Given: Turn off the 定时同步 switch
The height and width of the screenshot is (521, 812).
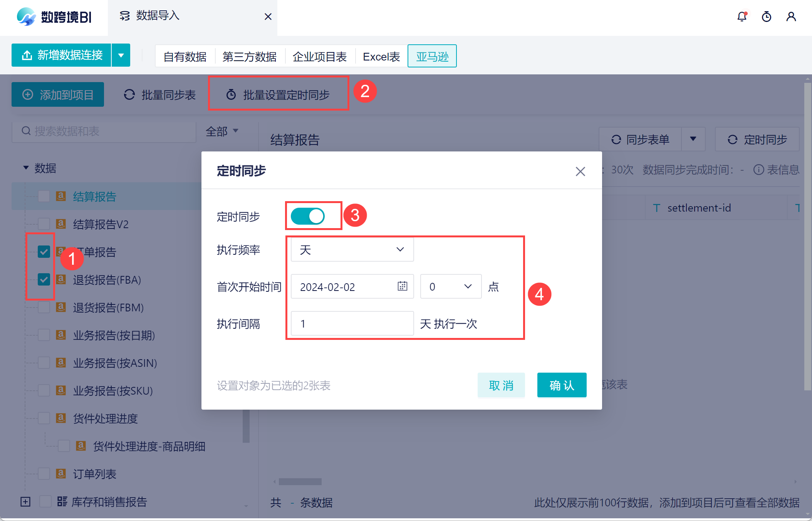Looking at the screenshot, I should 307,216.
